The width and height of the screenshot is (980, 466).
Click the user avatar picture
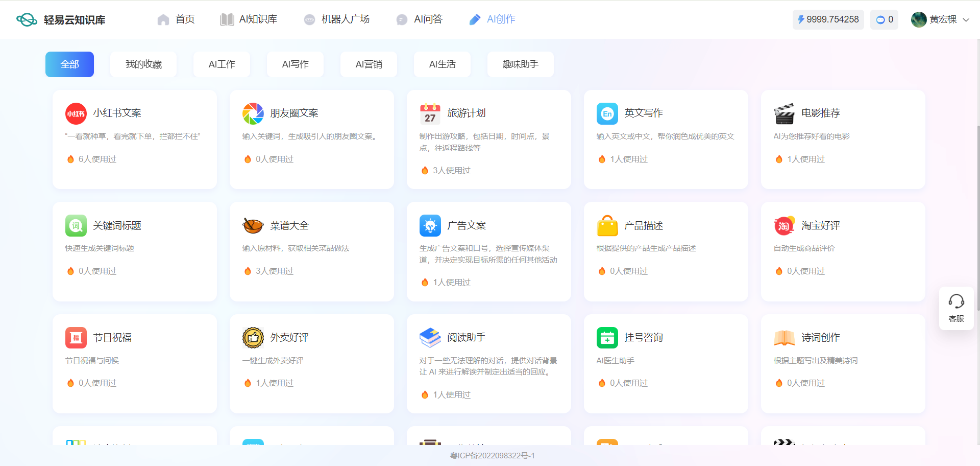[x=919, y=19]
